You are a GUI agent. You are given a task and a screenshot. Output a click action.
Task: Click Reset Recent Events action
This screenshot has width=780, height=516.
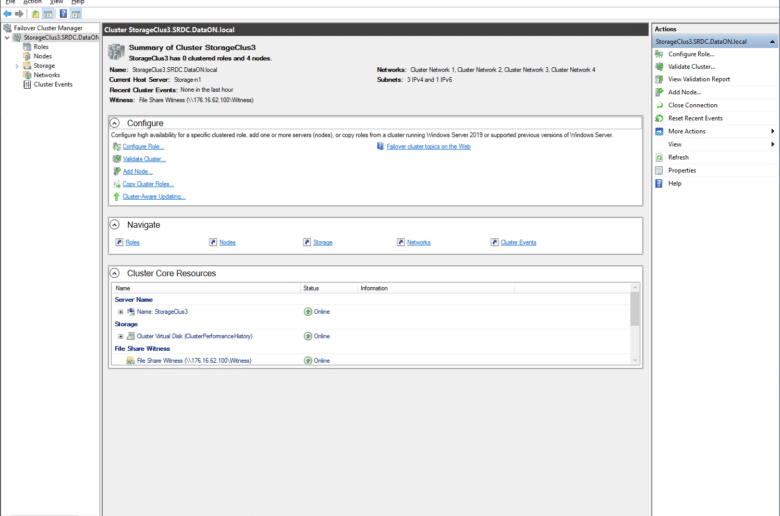click(695, 118)
